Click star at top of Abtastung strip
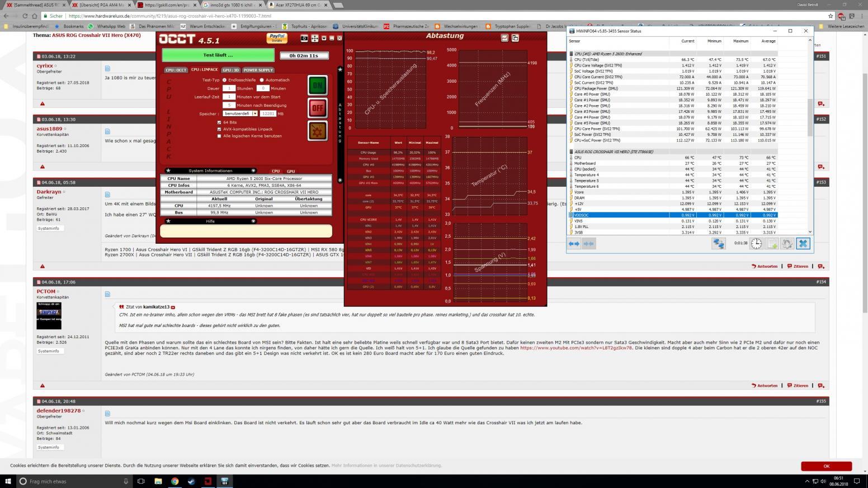Viewport: 868px width, 488px height. tap(340, 69)
